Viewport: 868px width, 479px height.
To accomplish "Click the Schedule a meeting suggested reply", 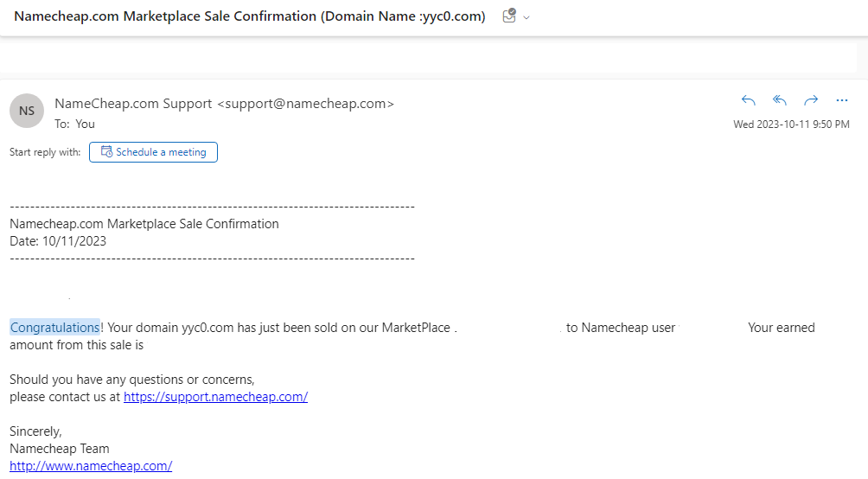I will (153, 152).
